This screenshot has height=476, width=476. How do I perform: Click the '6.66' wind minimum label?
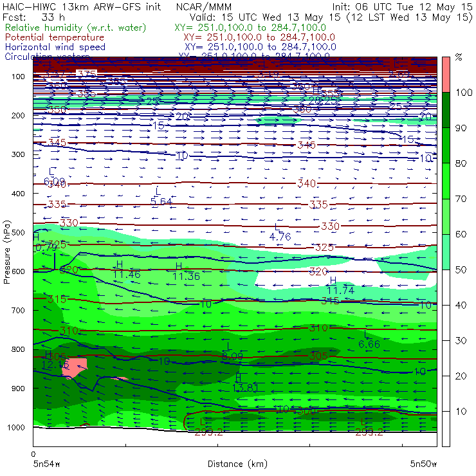coord(369,344)
